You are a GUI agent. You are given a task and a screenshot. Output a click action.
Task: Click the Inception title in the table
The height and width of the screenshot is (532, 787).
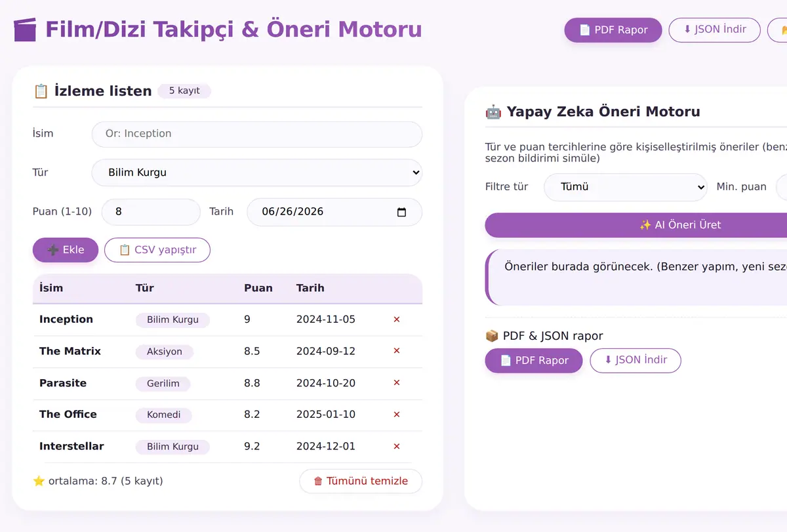coord(66,319)
